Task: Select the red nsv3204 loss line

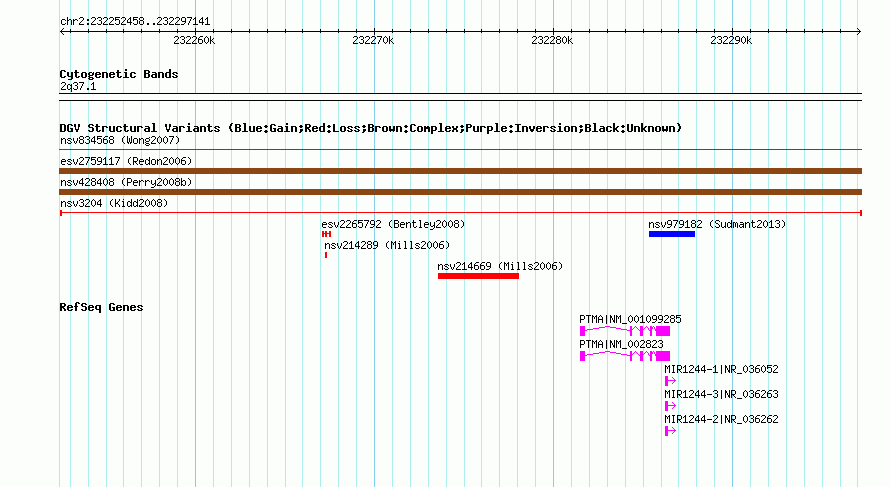Action: point(460,213)
